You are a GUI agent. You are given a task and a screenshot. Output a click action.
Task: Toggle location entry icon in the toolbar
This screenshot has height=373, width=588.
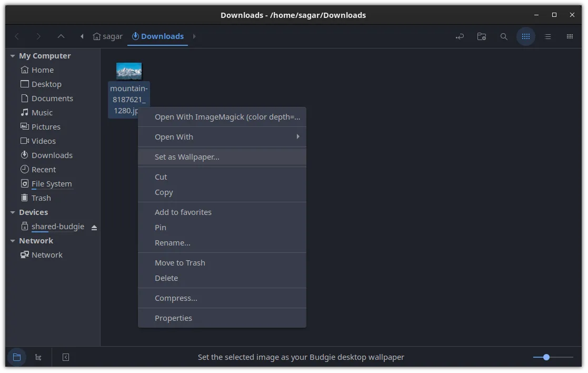[460, 36]
